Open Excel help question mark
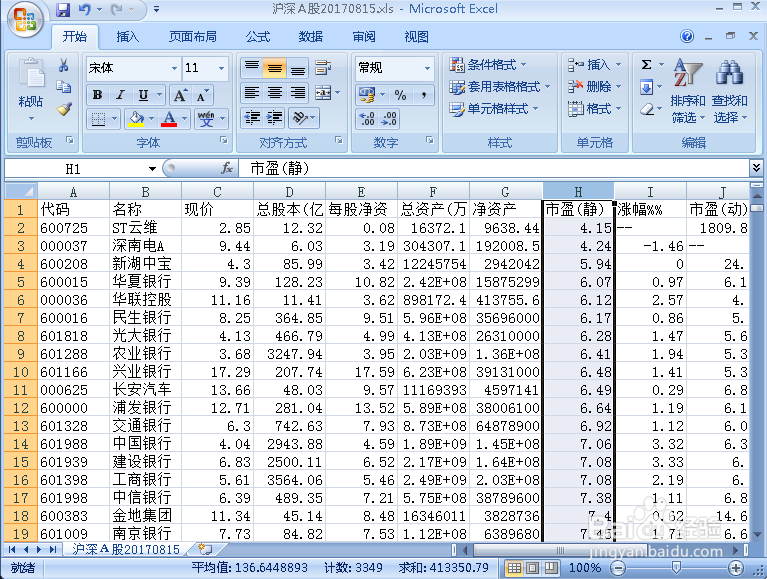The width and height of the screenshot is (767, 579). [687, 36]
